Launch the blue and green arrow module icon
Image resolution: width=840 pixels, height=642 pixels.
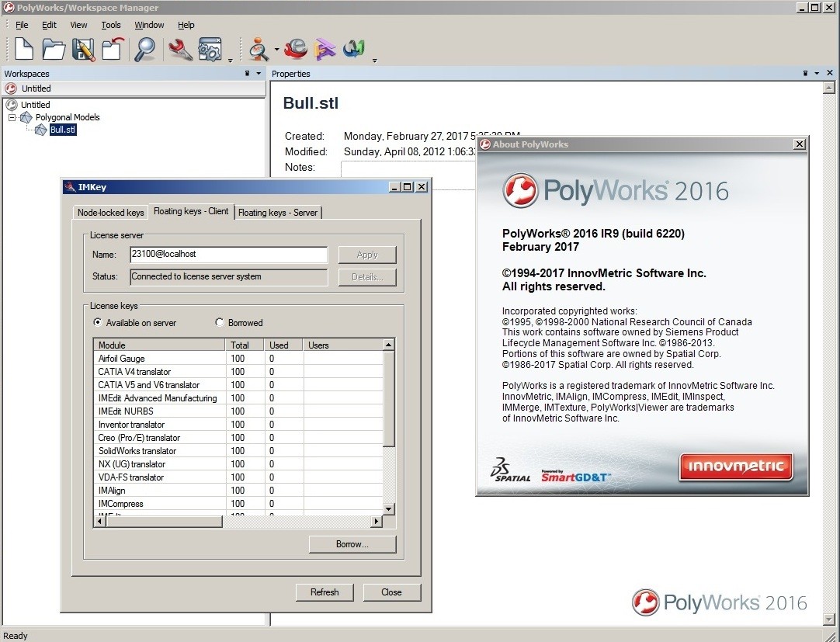[x=354, y=49]
